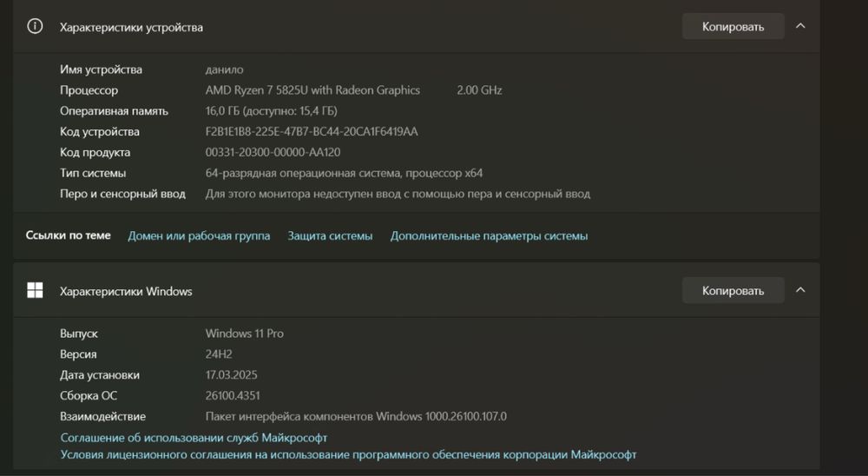
Task: Click the Windows logo icon beside Характеристики Windows
Action: 35,290
